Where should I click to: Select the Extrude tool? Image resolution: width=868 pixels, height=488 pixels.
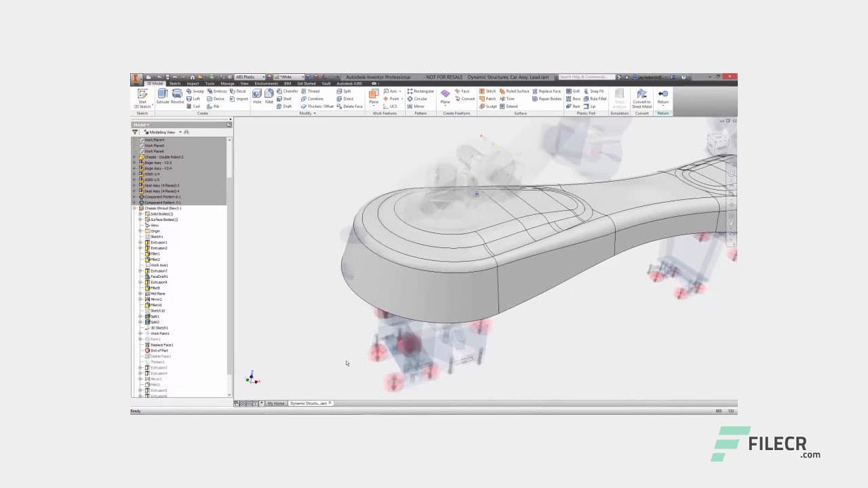[x=163, y=96]
